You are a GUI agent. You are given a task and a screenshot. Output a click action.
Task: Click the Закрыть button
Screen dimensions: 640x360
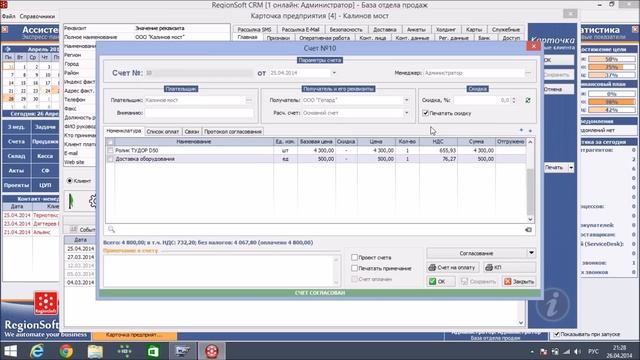pos(519,281)
